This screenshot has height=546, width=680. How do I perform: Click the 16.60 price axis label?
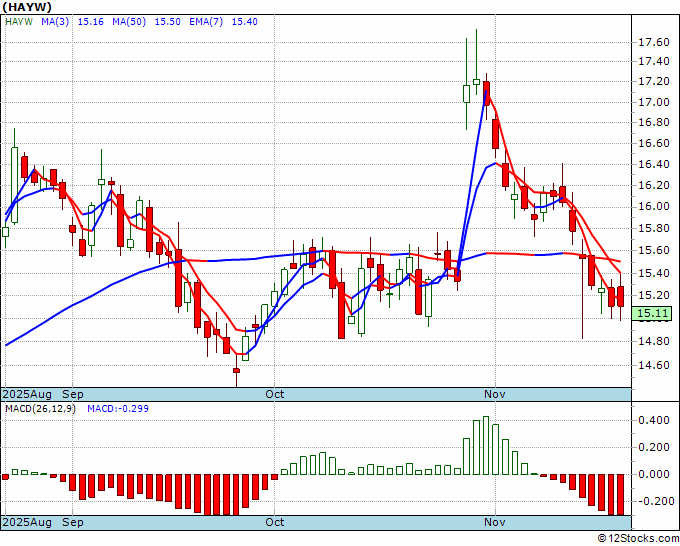point(654,143)
